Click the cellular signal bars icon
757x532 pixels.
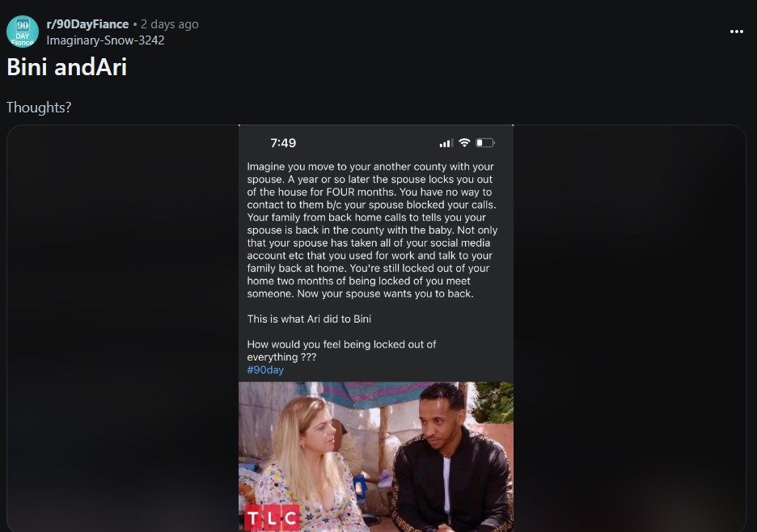[446, 143]
